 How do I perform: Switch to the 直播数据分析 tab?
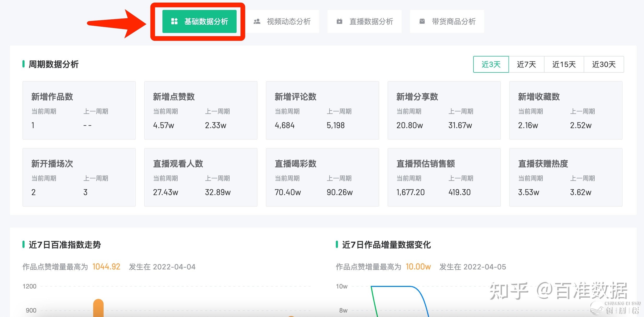365,21
